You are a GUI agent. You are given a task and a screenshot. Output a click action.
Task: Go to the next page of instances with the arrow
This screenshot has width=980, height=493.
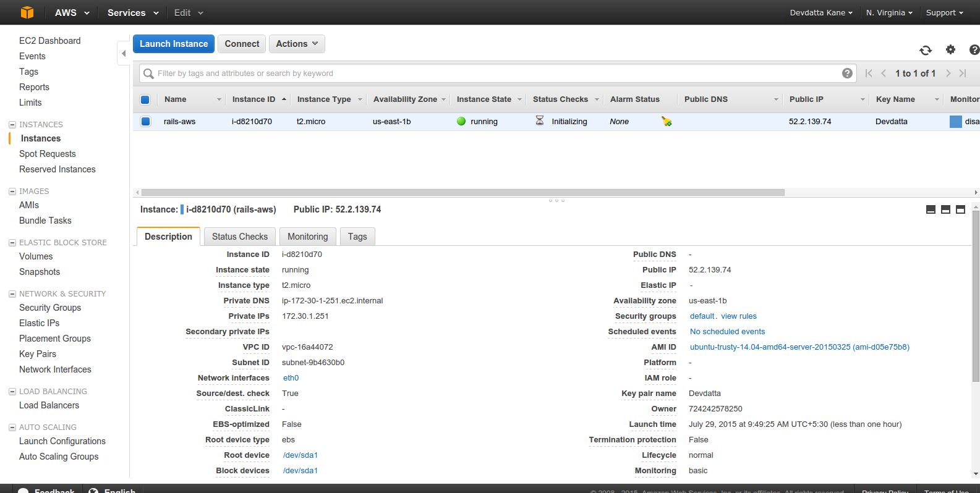point(948,74)
